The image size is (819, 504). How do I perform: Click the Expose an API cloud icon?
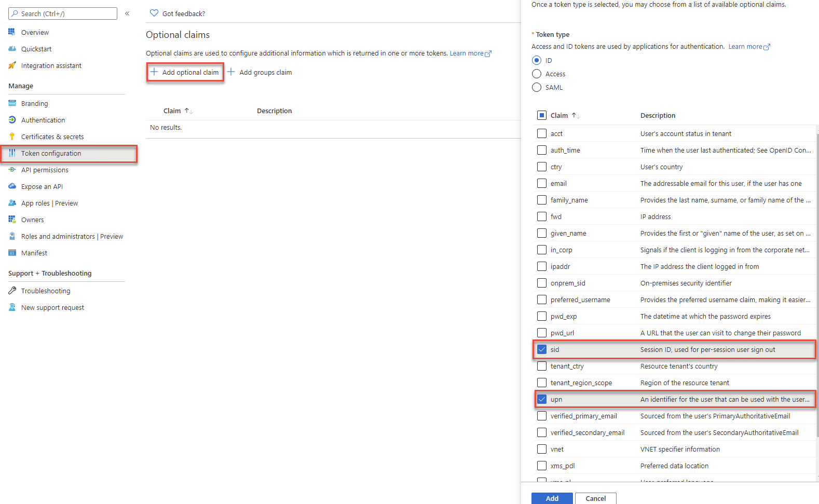pos(12,186)
